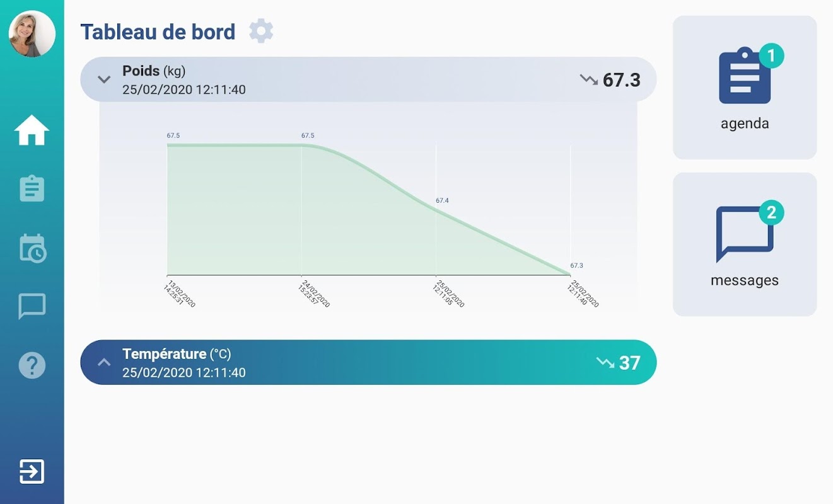Click the 67.3 weight trend value
The image size is (833, 504).
pos(621,80)
